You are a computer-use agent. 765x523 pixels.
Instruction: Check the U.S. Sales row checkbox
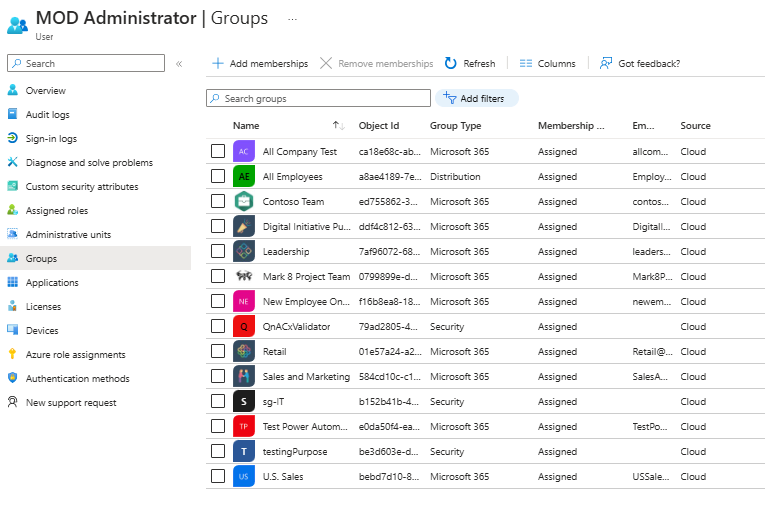[x=218, y=476]
